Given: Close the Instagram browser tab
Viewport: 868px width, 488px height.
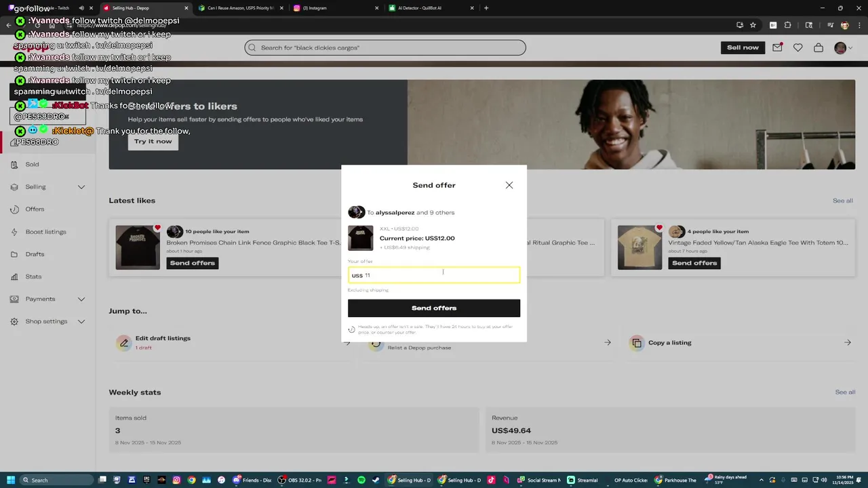Looking at the screenshot, I should pos(377,8).
